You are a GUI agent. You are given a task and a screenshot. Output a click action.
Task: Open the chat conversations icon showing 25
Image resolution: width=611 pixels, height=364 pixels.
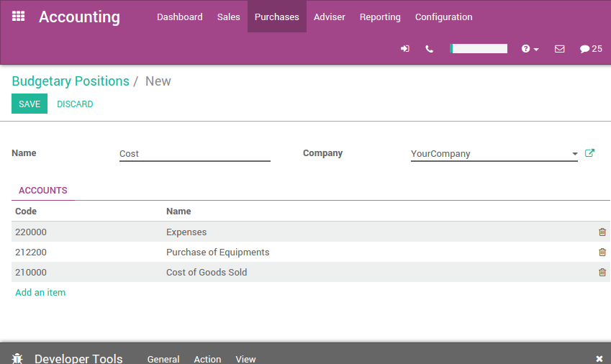590,49
